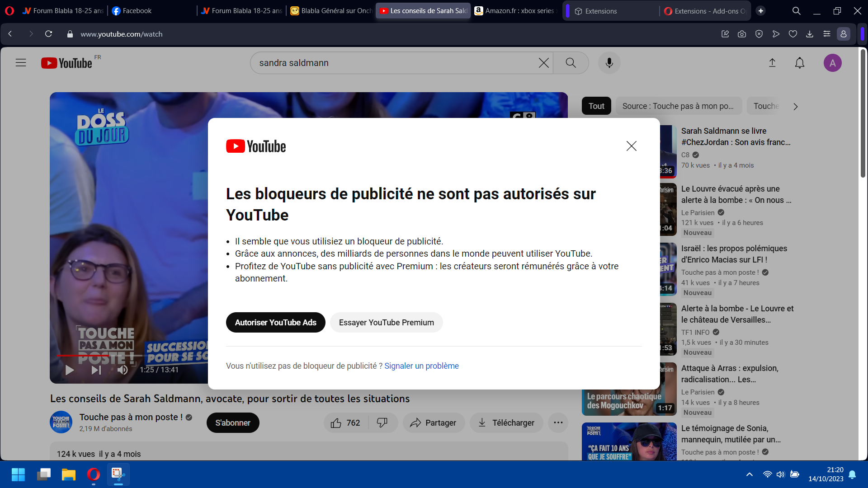This screenshot has height=488, width=868.
Task: Open Attaque à Arras expulsion video
Action: click(730, 374)
